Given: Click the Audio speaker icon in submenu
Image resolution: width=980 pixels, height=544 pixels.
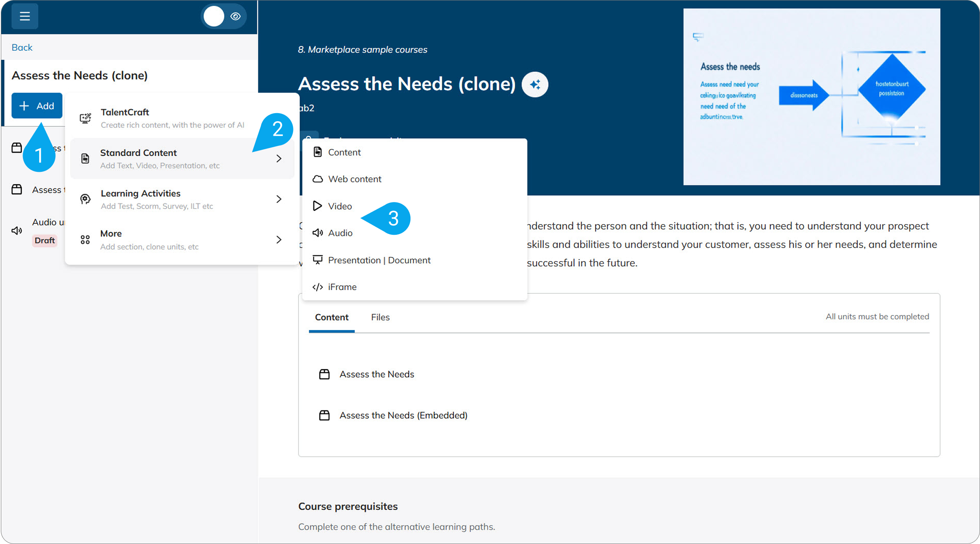Looking at the screenshot, I should click(317, 233).
